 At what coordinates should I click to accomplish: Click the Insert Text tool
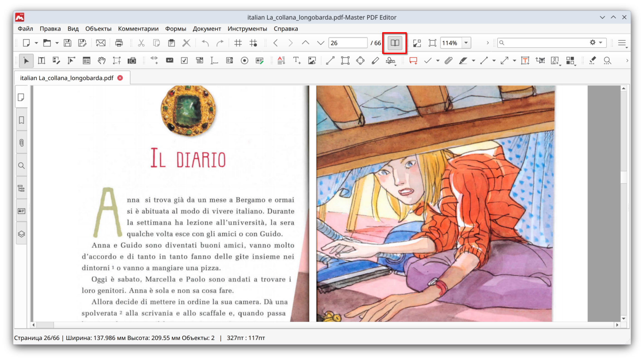pyautogui.click(x=297, y=61)
